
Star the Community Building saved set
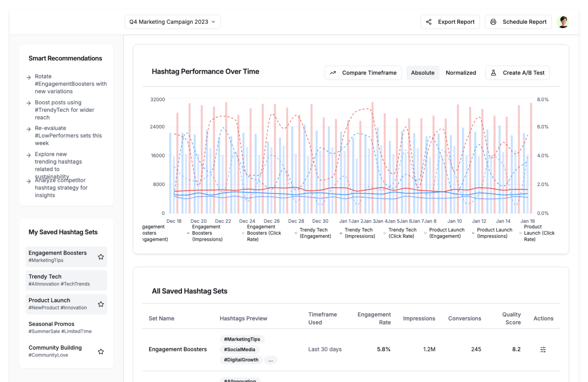[101, 351]
